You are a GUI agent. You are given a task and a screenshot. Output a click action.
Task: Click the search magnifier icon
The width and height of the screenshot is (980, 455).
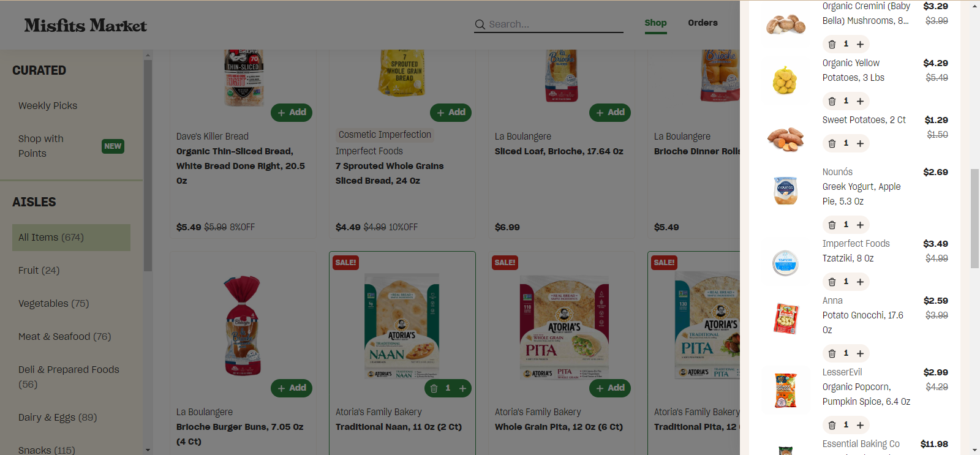point(480,24)
